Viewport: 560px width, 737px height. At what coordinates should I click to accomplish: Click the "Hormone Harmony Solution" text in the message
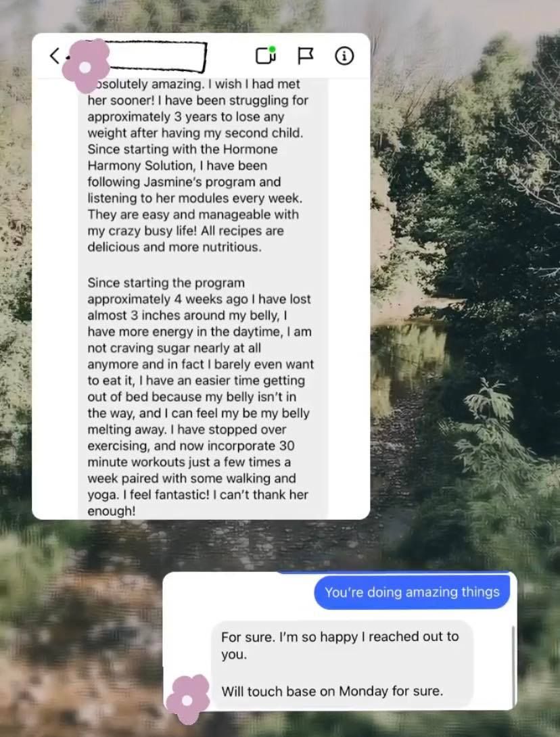tap(183, 158)
